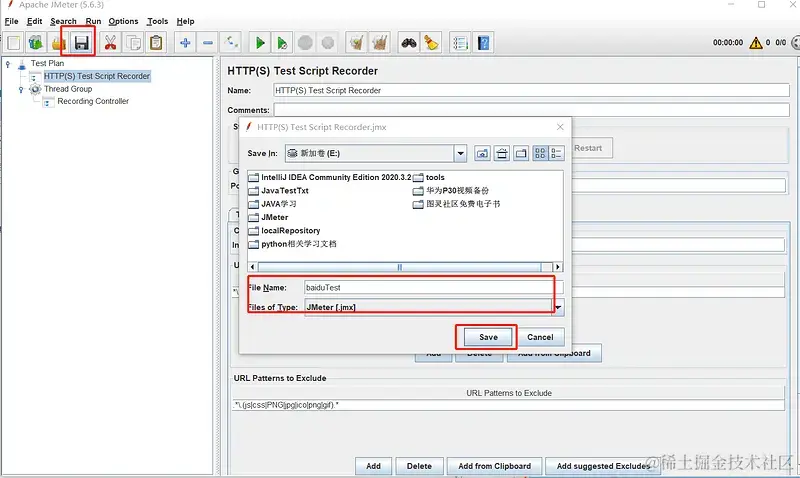Click the yellow warning triangle log icon
The image size is (800, 478).
coord(756,43)
